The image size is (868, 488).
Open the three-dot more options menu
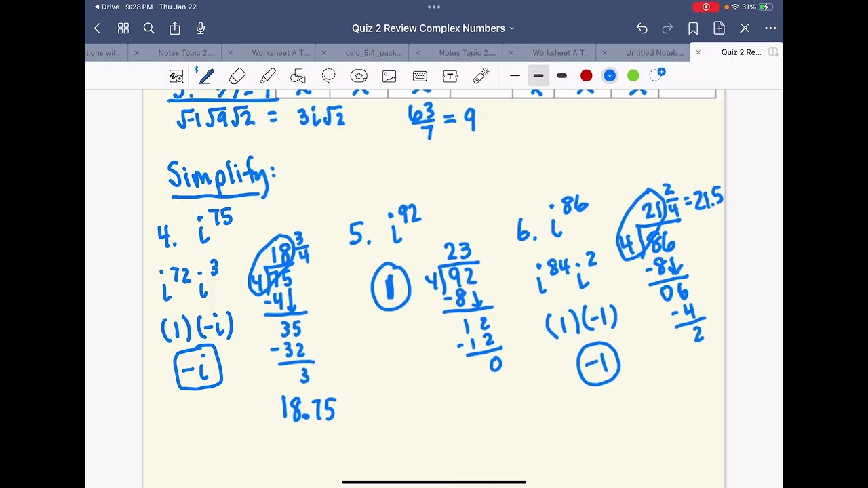[x=770, y=28]
